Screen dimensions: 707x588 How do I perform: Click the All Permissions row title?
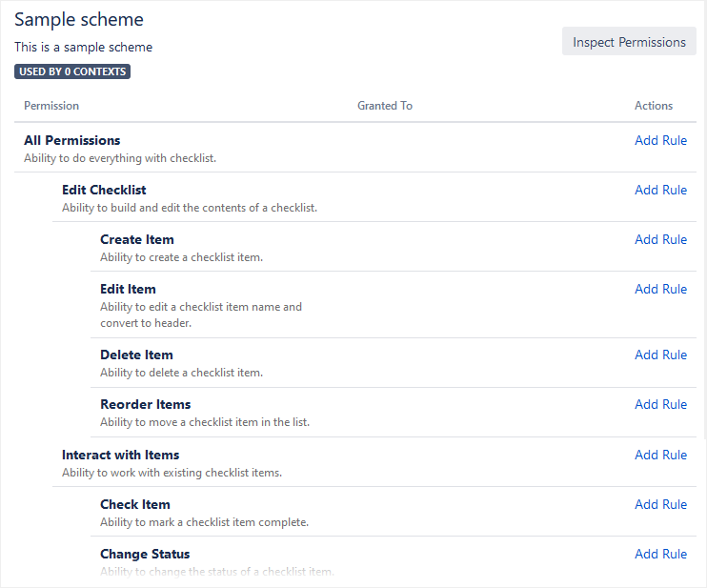tap(72, 140)
